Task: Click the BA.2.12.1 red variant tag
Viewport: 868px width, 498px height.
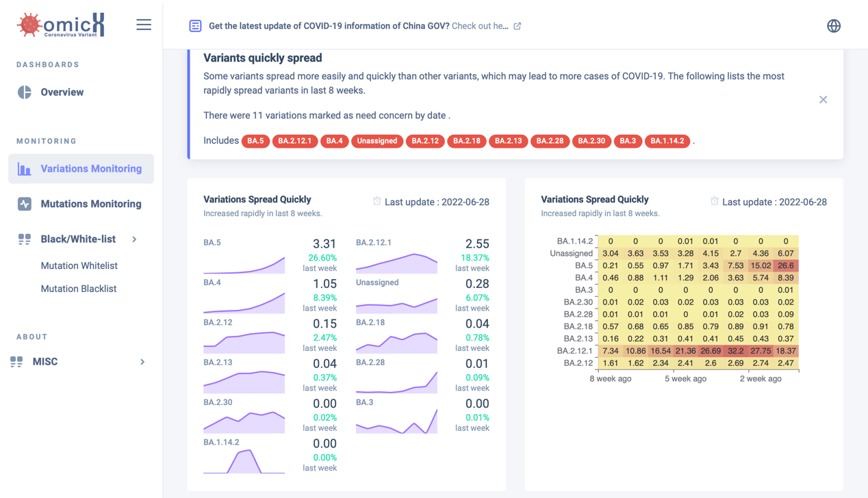Action: pos(294,141)
